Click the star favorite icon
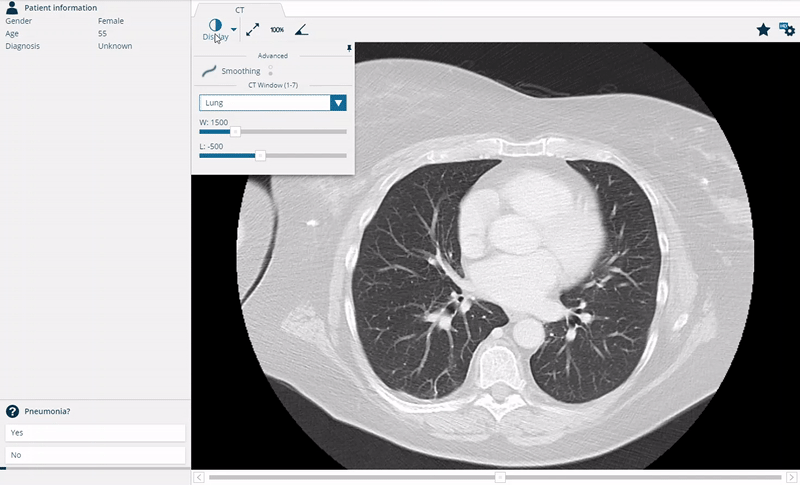Viewport: 800px width, 485px height. pos(763,30)
